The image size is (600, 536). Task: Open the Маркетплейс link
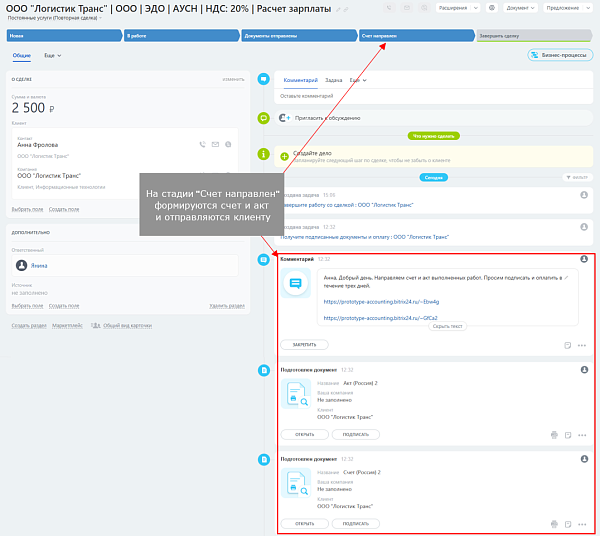point(67,326)
